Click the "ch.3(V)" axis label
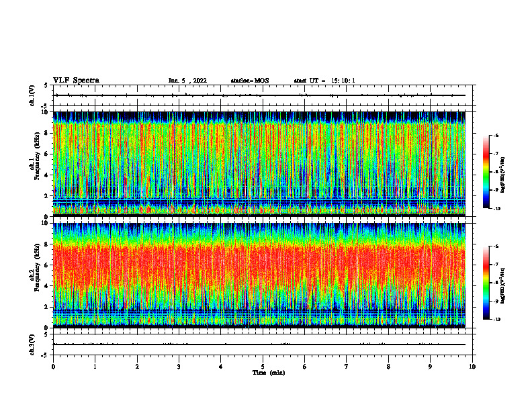 [32, 345]
